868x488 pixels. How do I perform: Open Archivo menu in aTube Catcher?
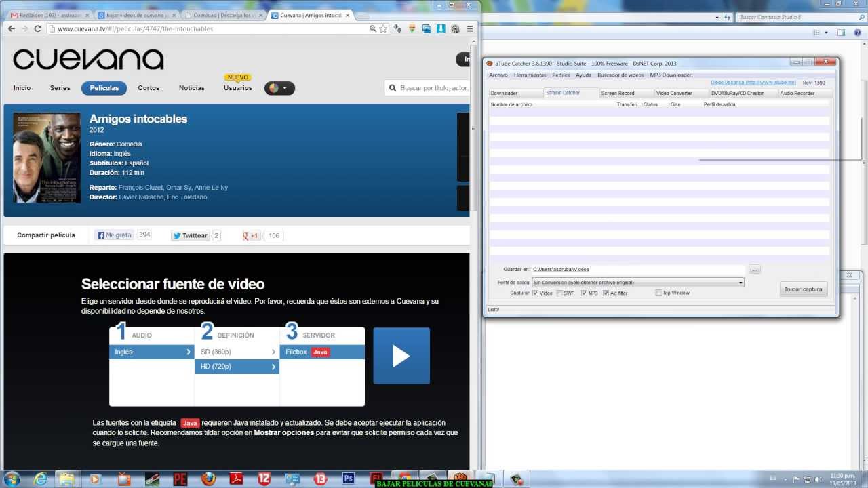point(498,75)
